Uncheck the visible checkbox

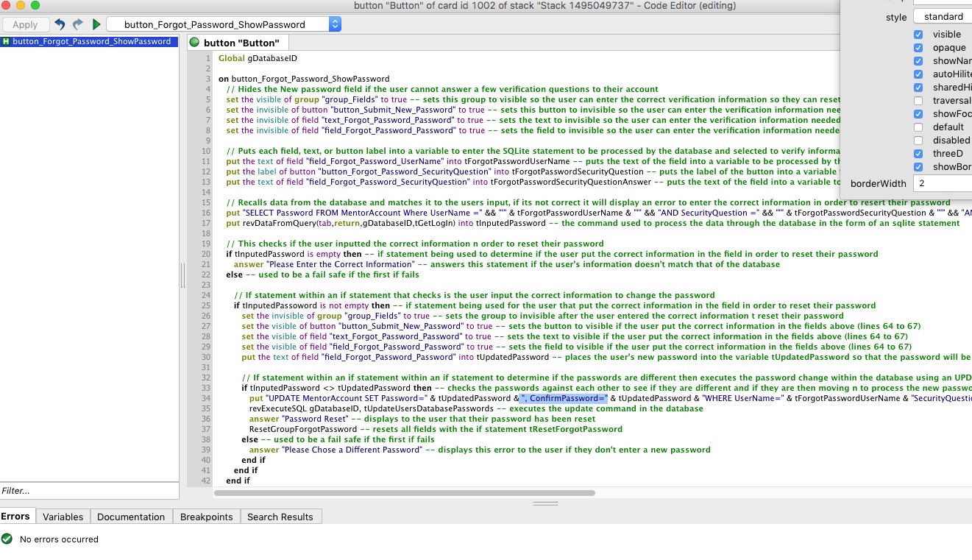918,35
